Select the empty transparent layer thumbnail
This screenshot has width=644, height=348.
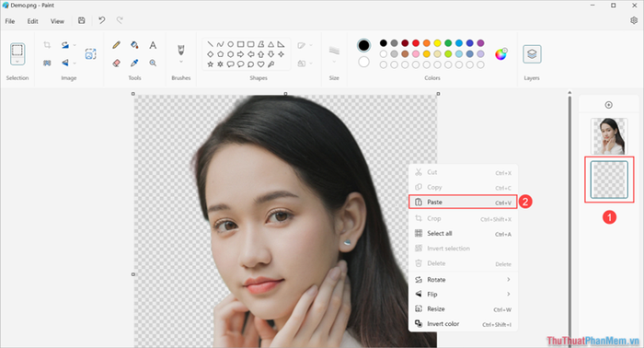click(609, 180)
